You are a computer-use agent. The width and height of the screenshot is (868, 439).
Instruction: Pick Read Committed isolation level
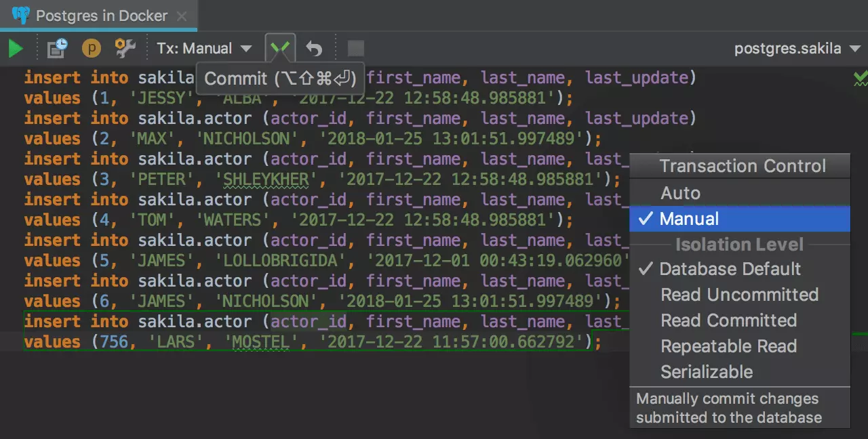coord(728,320)
